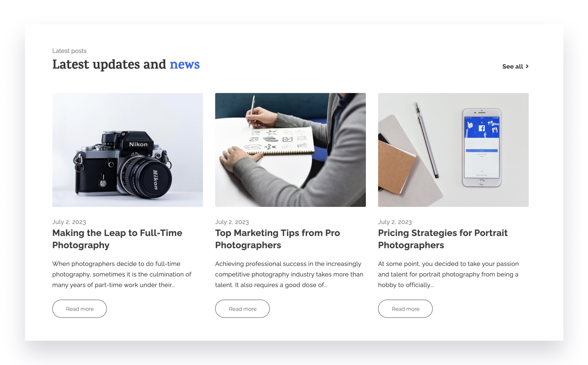Click the blue word news in heading
This screenshot has width=588, height=365.
(x=185, y=64)
